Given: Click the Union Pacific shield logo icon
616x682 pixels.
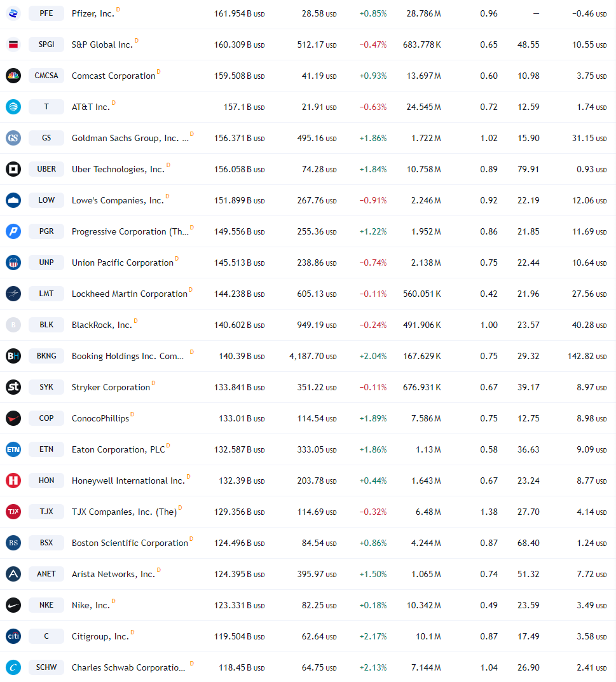Looking at the screenshot, I should tap(13, 263).
